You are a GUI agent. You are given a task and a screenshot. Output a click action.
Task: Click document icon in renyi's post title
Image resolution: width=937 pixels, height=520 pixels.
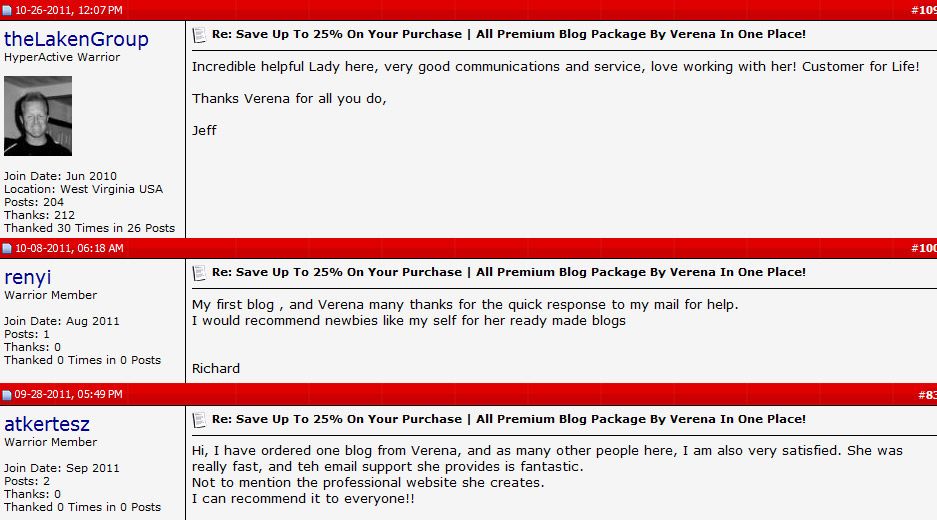[x=199, y=273]
